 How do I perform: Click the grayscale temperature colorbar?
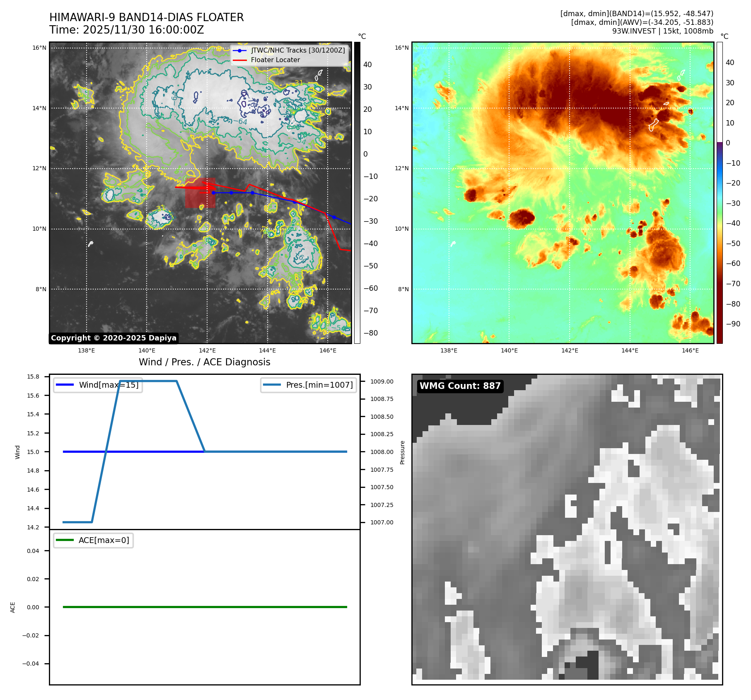click(x=357, y=193)
